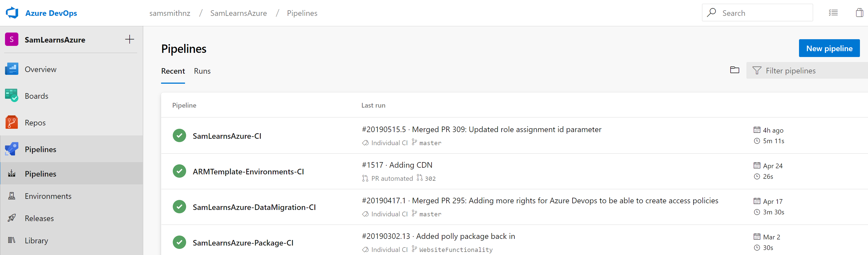Open the work items list icon
The height and width of the screenshot is (255, 868).
[x=833, y=13]
